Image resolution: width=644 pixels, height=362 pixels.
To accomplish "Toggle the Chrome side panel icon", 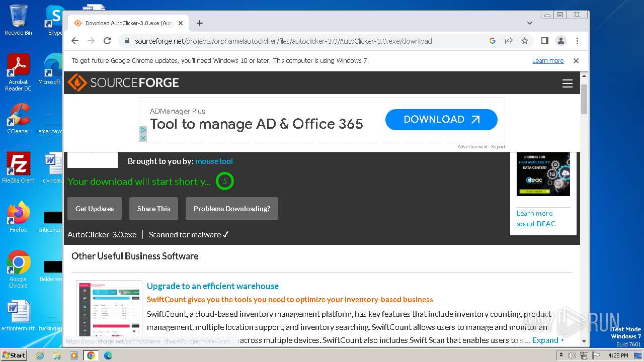I will (544, 41).
